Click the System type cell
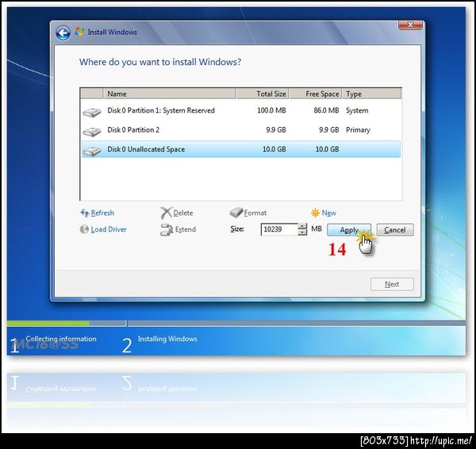The image size is (476, 449). point(357,110)
